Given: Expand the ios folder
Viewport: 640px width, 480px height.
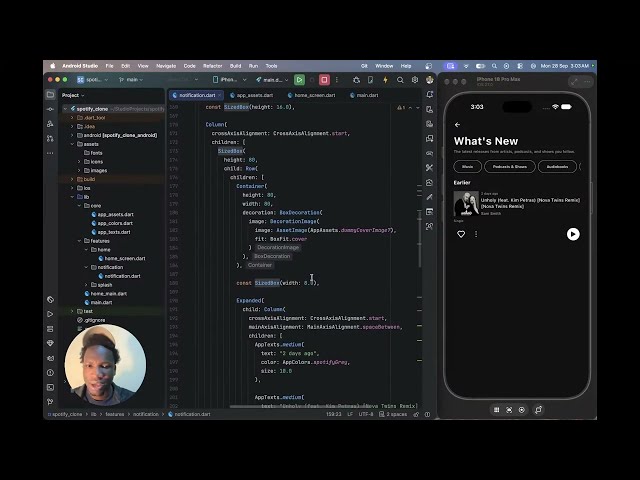Looking at the screenshot, I should point(72,188).
